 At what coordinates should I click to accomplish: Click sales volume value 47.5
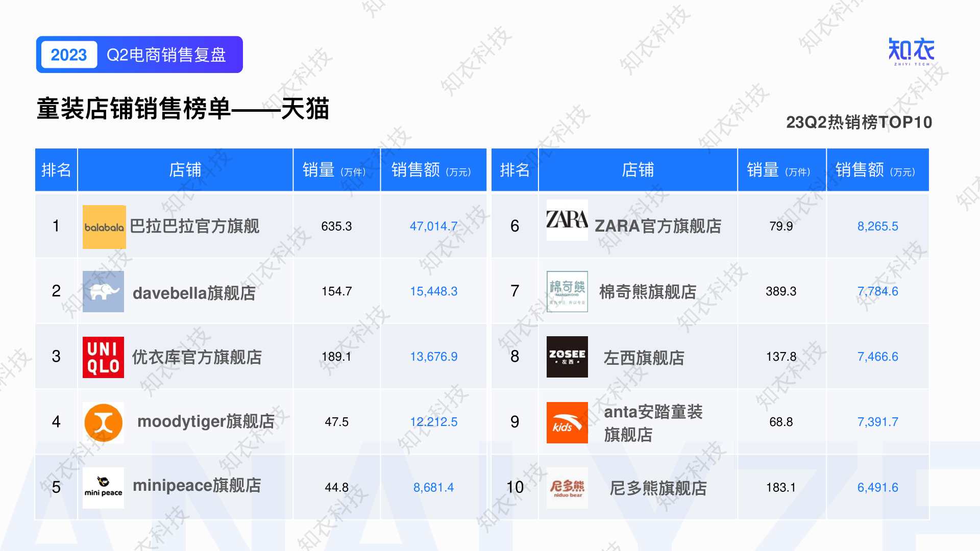tap(336, 422)
